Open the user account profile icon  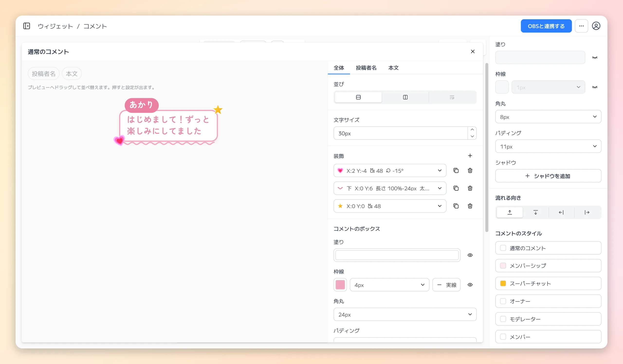(596, 26)
